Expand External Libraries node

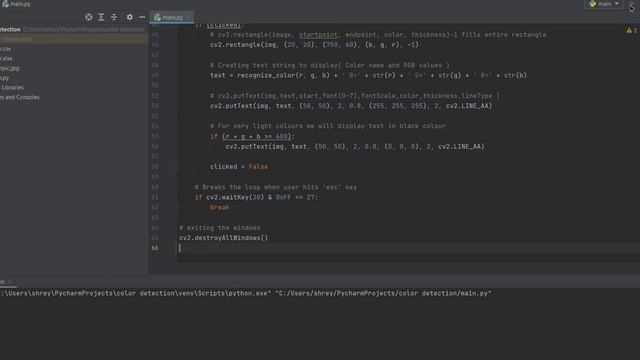12,87
